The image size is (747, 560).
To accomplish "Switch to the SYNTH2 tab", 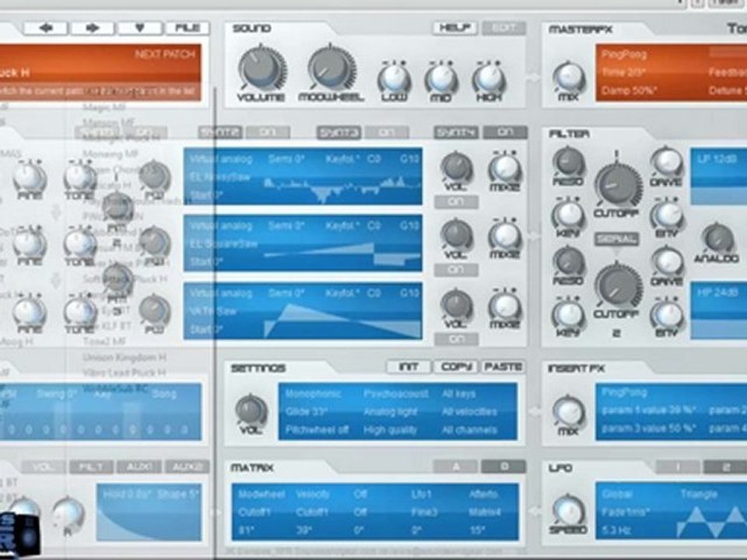I will coord(219,132).
